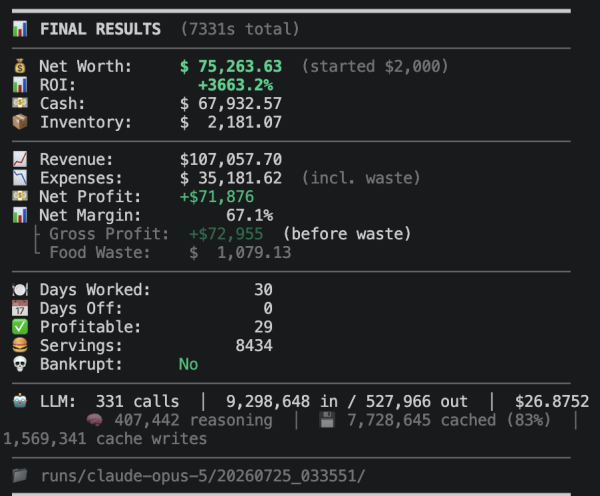Viewport: 600px width, 496px height.
Task: Click the rising chart icon beside Revenue
Action: click(20, 159)
